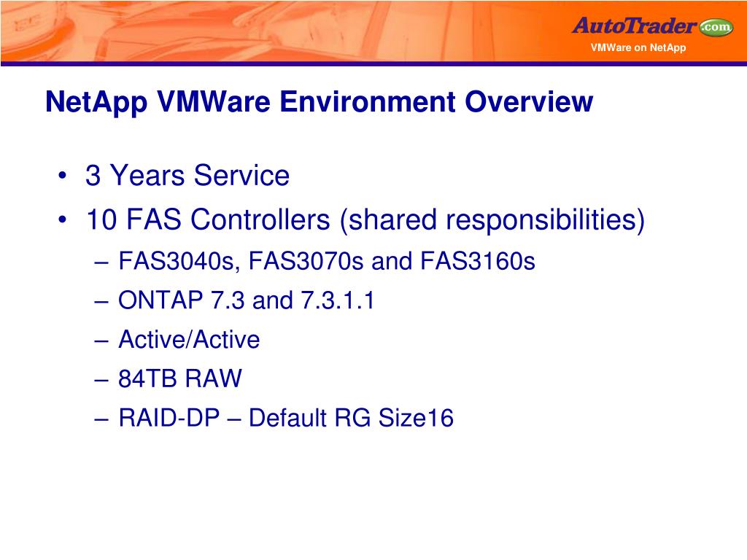Image resolution: width=747 pixels, height=560 pixels.
Task: Click '10 FAS Controllers (shared responsibilities)' bullet
Action: pos(365,219)
